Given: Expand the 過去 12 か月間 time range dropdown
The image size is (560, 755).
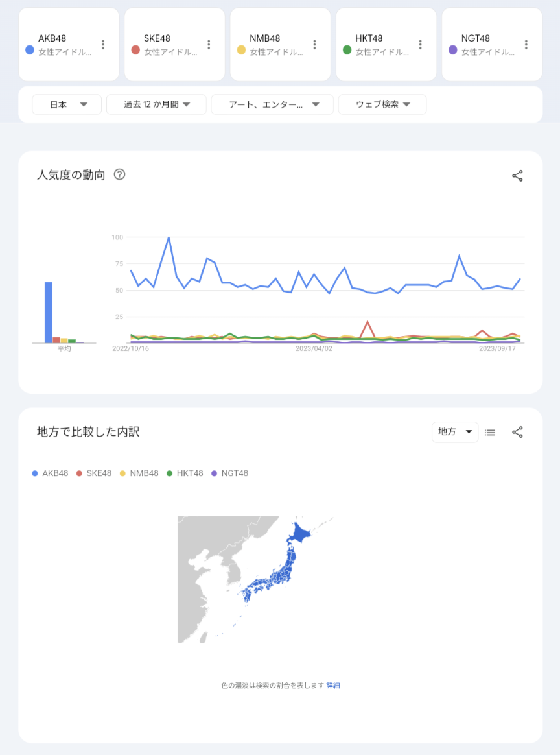Looking at the screenshot, I should point(156,104).
